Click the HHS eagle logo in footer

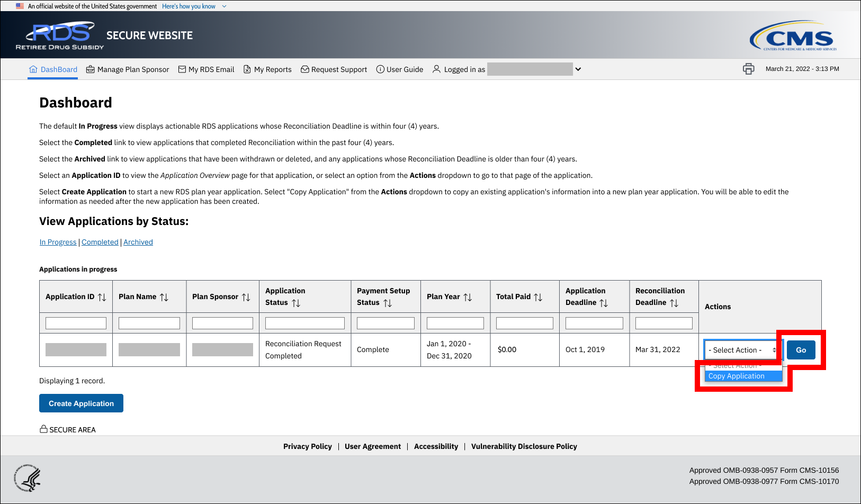(28, 478)
